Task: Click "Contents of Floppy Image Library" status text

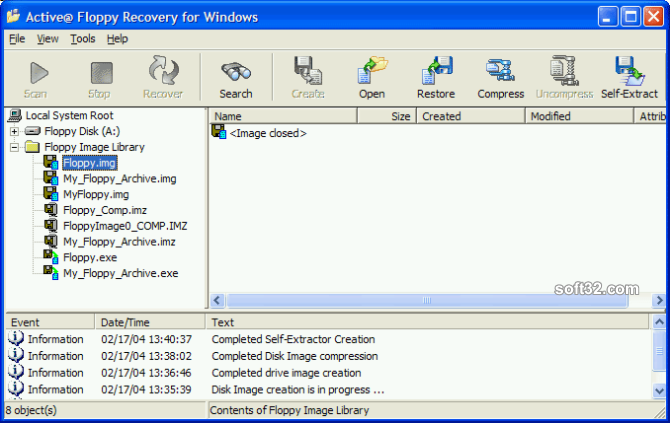Action: (289, 410)
